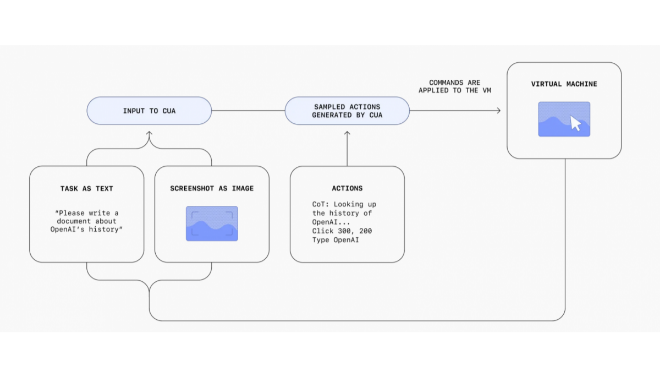Click the bottom feedback loop line
This screenshot has height=377, width=660.
tap(357, 321)
